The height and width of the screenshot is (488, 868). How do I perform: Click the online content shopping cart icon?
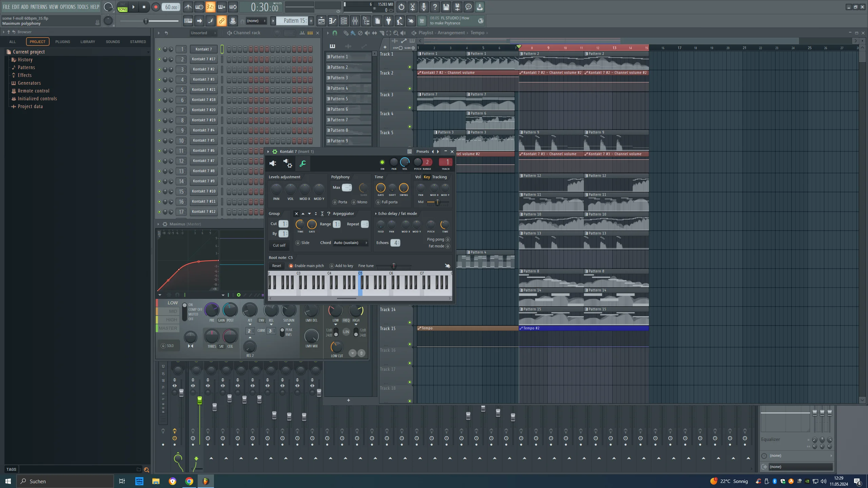coord(422,21)
